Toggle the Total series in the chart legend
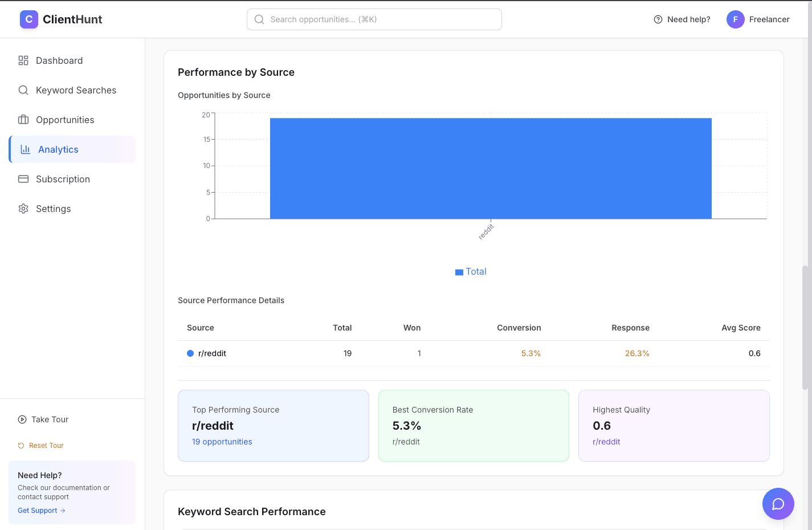 click(x=471, y=271)
